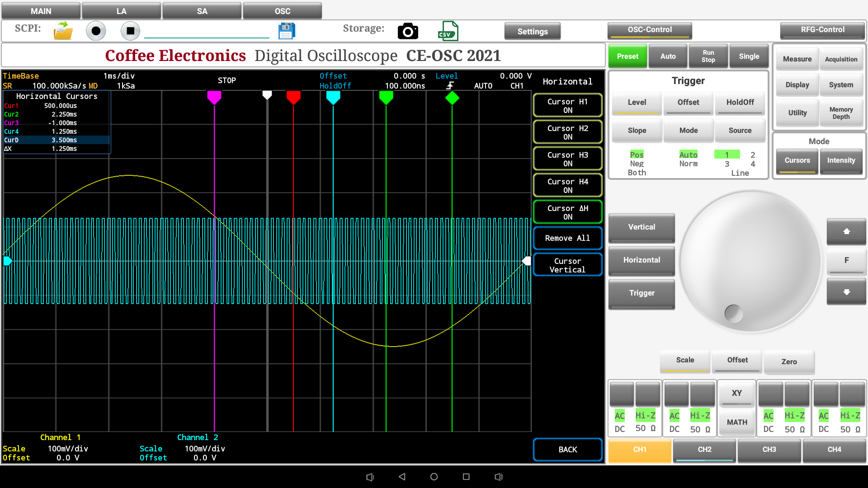868x488 pixels.
Task: Export data using CSV file icon
Action: (448, 31)
